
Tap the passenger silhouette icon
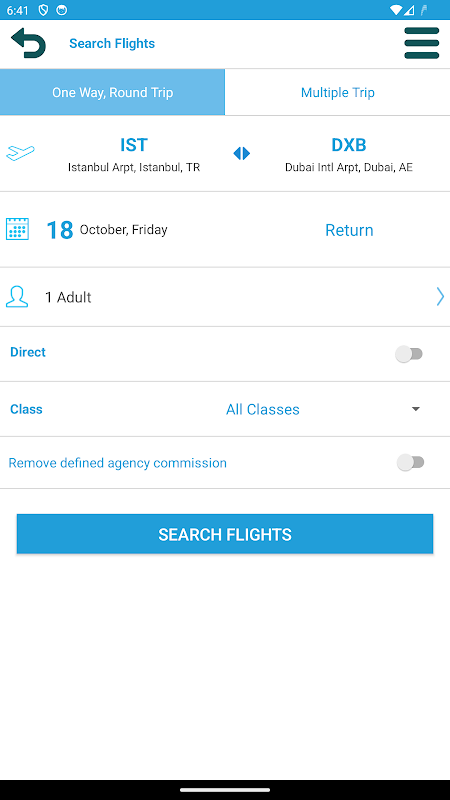(x=17, y=296)
